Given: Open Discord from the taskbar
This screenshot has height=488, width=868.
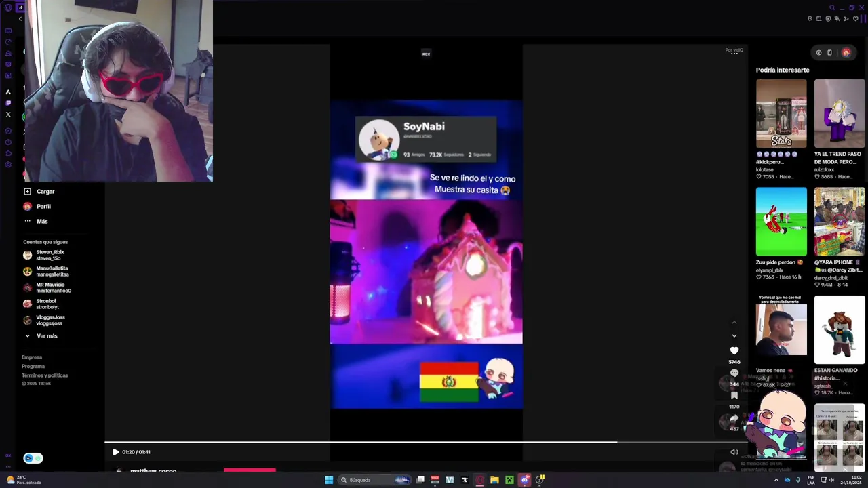Looking at the screenshot, I should click(524, 480).
